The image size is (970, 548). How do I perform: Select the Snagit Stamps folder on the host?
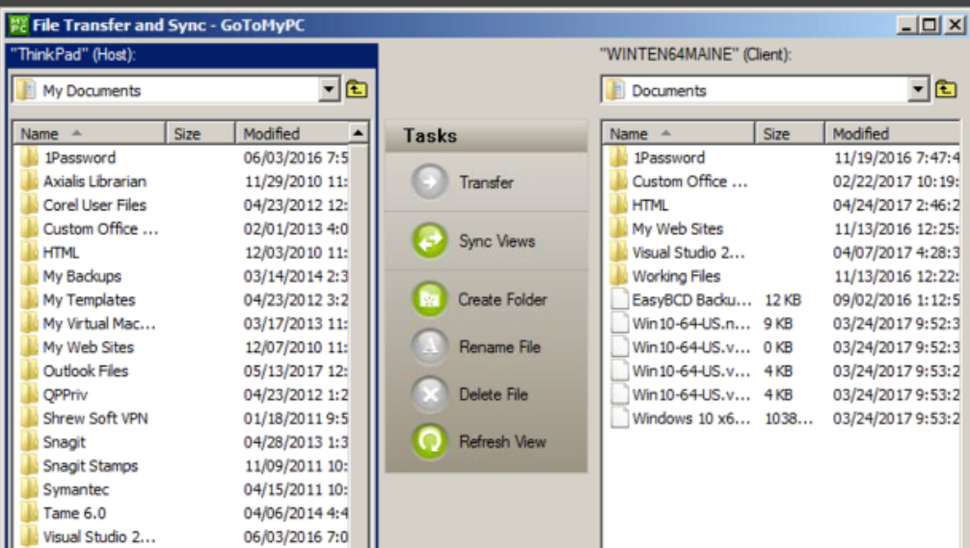(x=90, y=466)
